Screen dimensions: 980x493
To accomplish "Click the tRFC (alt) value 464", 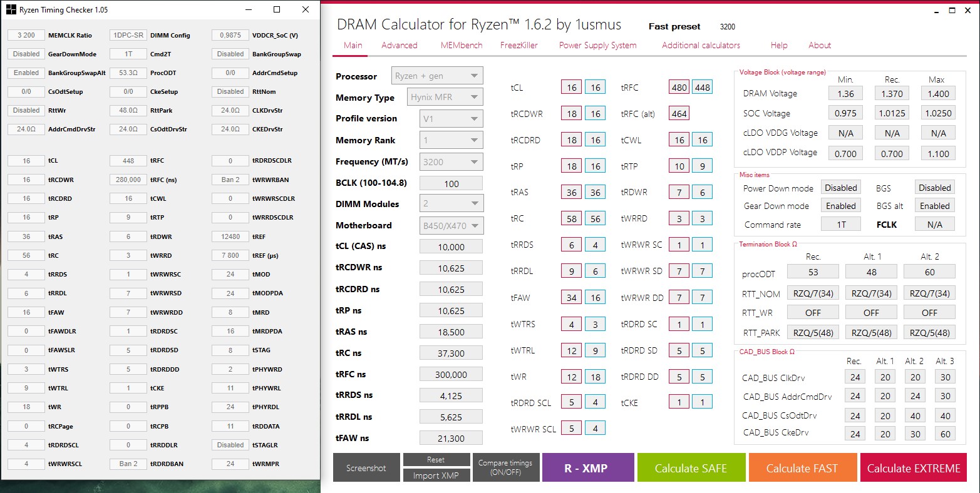I will [679, 113].
